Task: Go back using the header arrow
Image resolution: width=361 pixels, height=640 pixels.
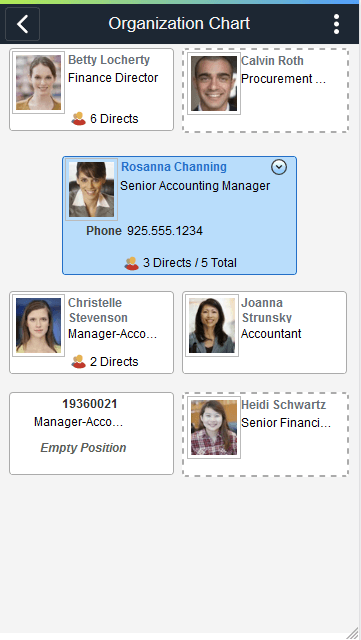Action: [22, 24]
